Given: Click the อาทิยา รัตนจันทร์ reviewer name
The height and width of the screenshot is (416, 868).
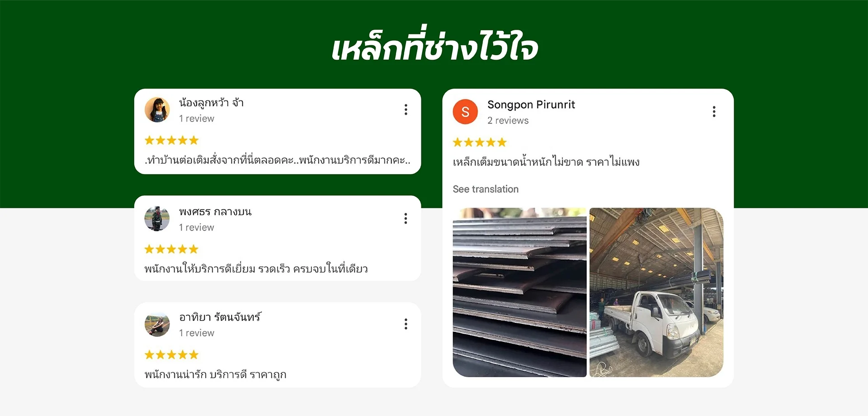Looking at the screenshot, I should [x=220, y=317].
